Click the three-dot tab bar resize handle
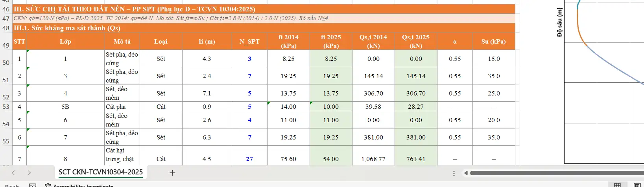Viewport: 644px width, 187px height. pos(454,173)
